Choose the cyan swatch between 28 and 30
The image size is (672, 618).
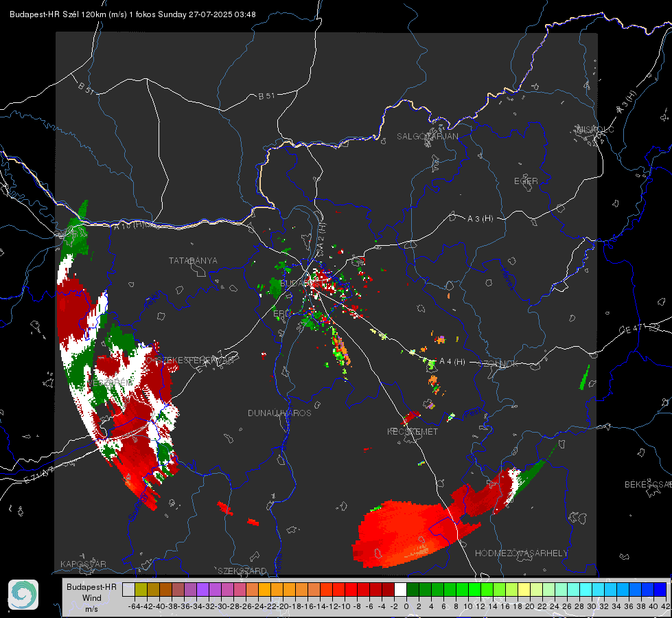click(586, 589)
